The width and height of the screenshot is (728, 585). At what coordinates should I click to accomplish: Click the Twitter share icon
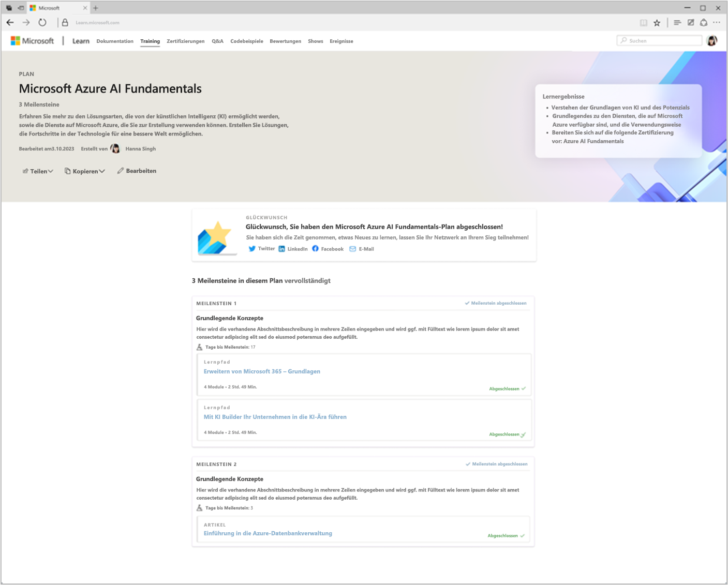pyautogui.click(x=252, y=249)
